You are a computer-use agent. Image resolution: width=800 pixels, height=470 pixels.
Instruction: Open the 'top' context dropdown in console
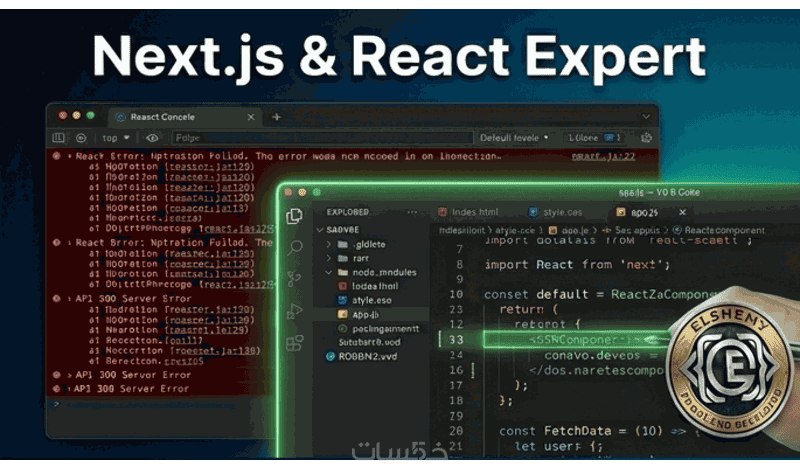click(115, 138)
